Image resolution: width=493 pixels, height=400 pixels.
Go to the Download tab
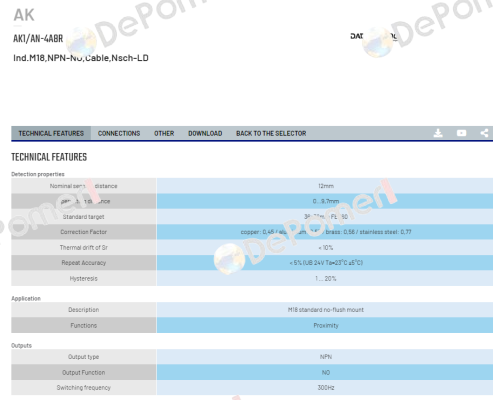205,133
